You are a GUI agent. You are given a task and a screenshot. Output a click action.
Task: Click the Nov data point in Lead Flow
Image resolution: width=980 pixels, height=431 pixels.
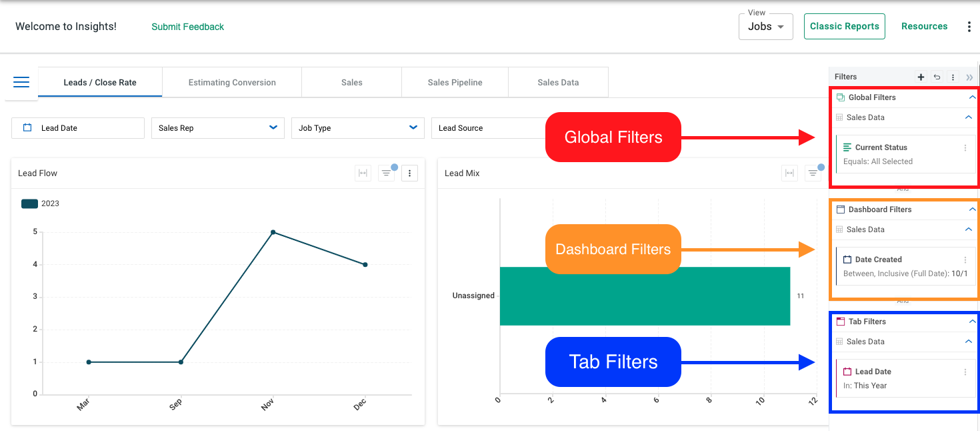[x=273, y=232]
